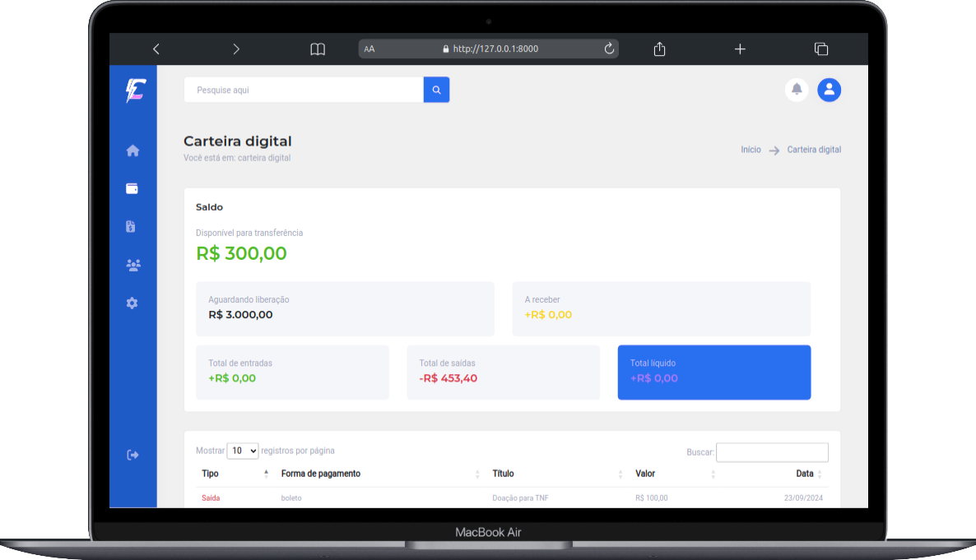Open the bookmarks book icon
976x560 pixels.
click(x=318, y=49)
